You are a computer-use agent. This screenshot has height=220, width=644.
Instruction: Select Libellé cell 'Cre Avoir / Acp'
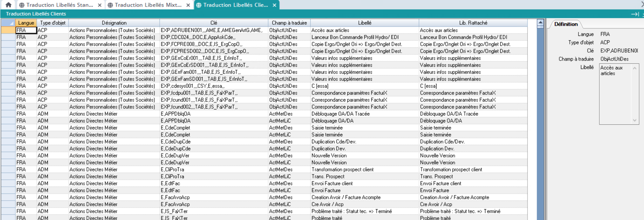click(364, 204)
